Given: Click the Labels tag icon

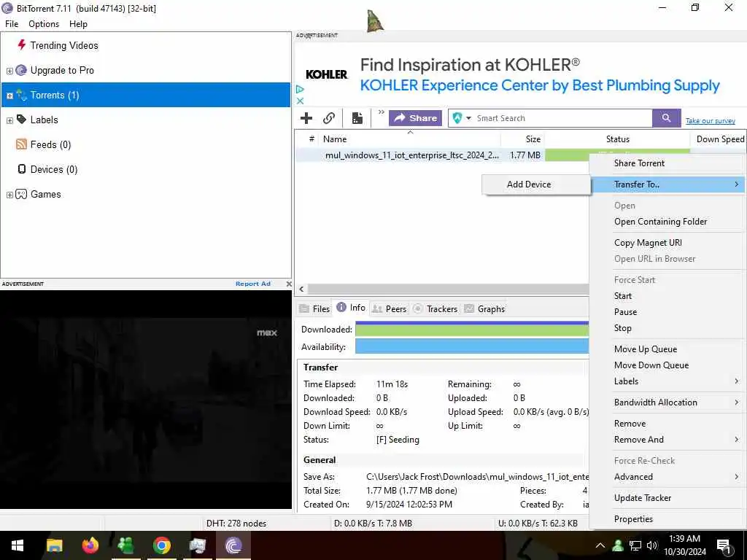Looking at the screenshot, I should pyautogui.click(x=21, y=119).
